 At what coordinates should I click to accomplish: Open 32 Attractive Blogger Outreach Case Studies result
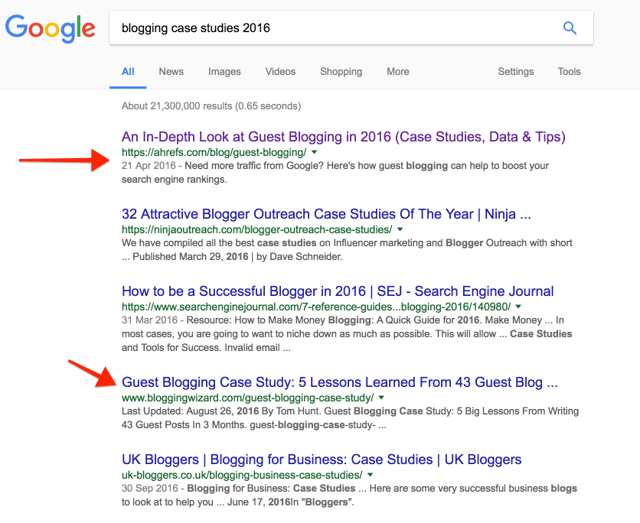click(x=326, y=214)
